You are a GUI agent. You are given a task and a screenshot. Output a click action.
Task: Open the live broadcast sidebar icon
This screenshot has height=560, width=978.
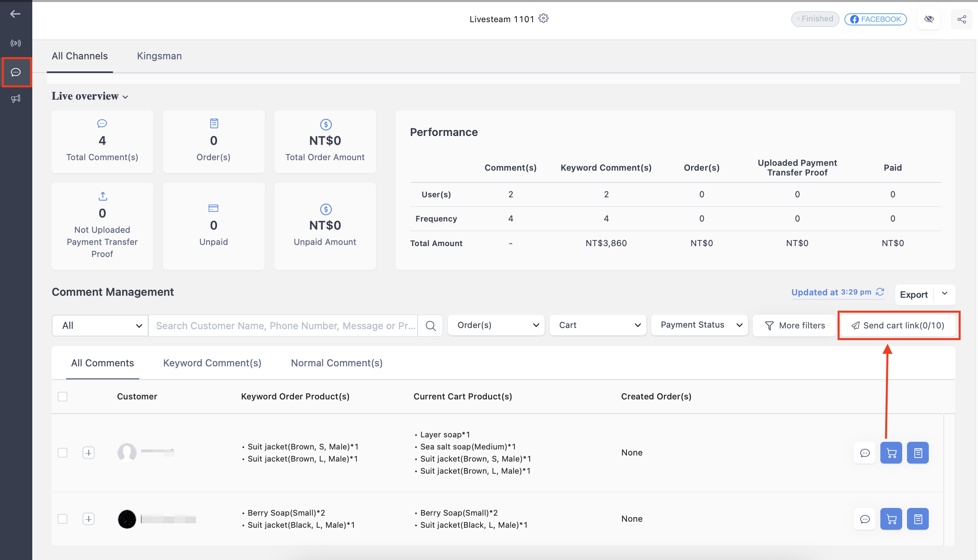click(x=16, y=43)
